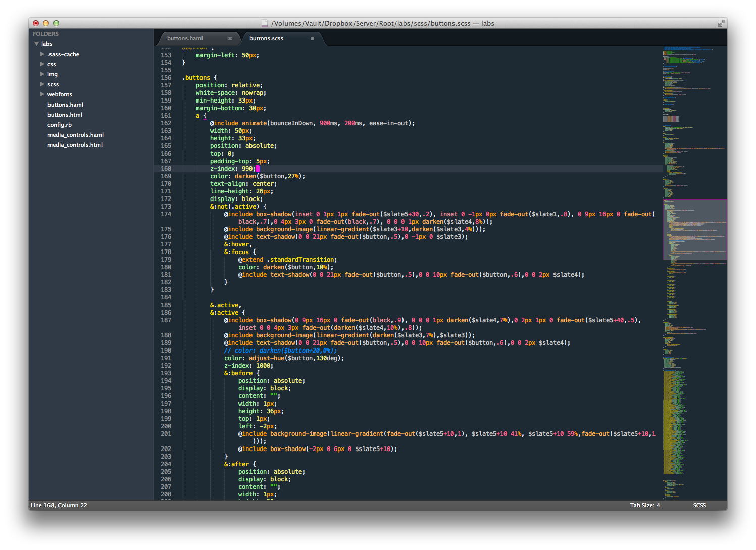Click the document proxy icon in the title bar
Image resolution: width=756 pixels, height=550 pixels.
click(x=265, y=23)
